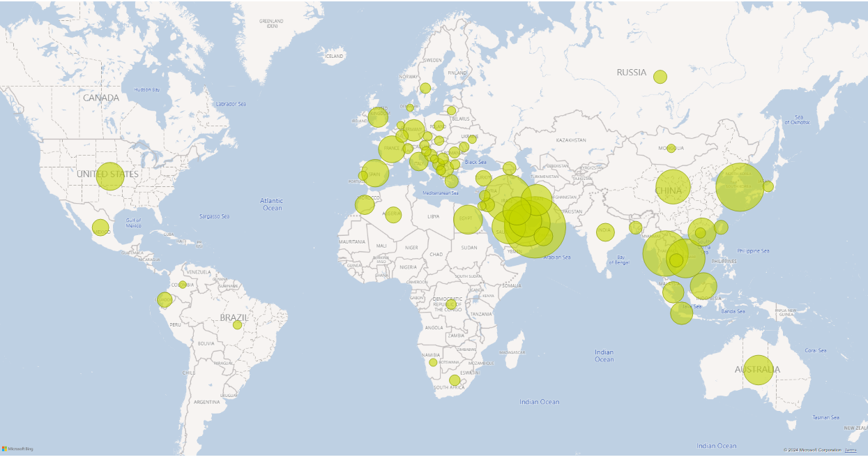Viewport: 868px width, 457px height.
Task: Select the large Spain bubble
Action: 375,173
